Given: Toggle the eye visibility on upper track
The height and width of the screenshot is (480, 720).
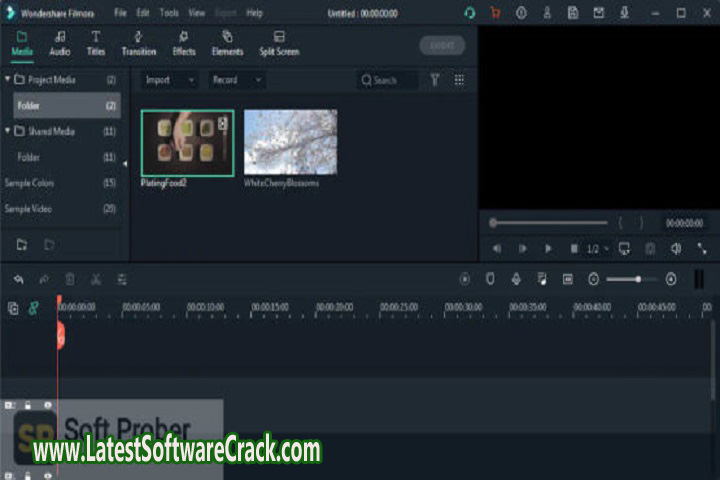Looking at the screenshot, I should [x=47, y=405].
